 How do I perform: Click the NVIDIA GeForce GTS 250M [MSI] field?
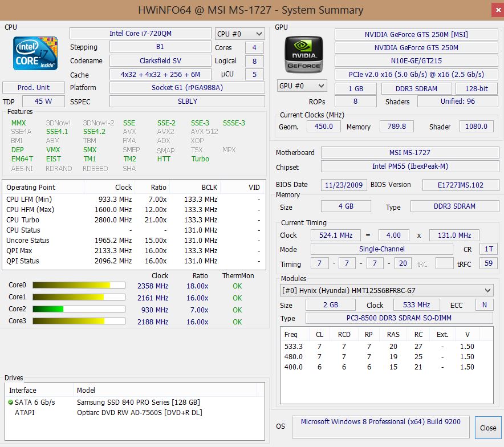pos(416,34)
